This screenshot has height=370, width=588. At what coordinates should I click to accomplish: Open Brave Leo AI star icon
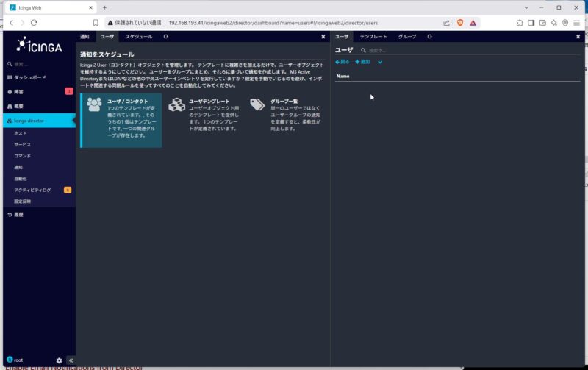(x=554, y=23)
